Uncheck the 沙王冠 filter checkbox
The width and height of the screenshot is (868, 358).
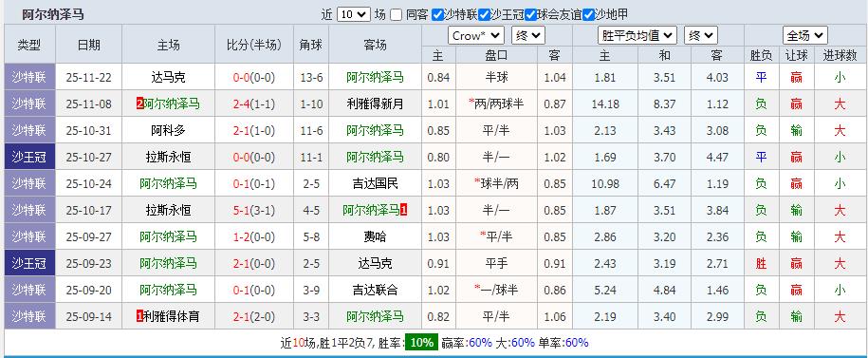click(x=484, y=14)
